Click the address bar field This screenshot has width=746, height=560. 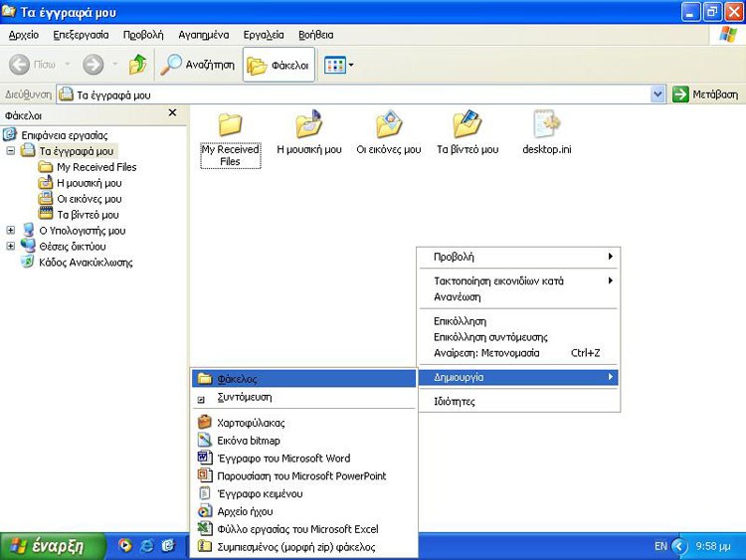click(358, 94)
